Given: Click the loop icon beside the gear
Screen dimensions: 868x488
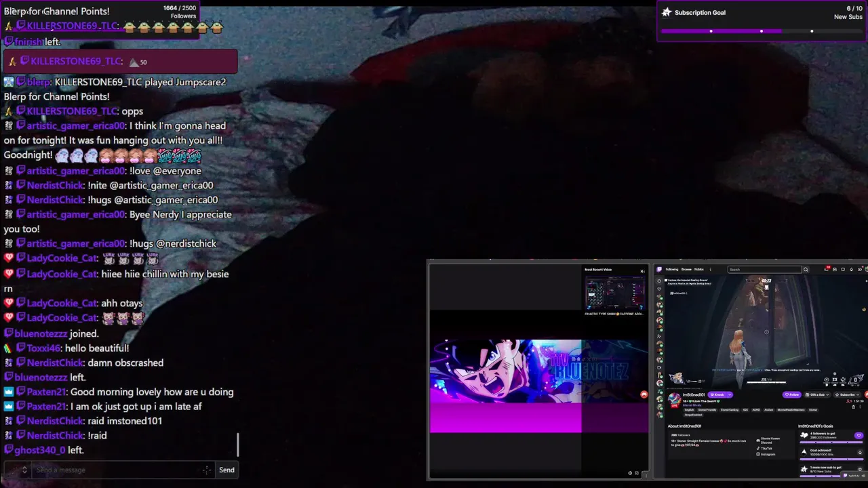Looking at the screenshot, I should click(x=637, y=473).
